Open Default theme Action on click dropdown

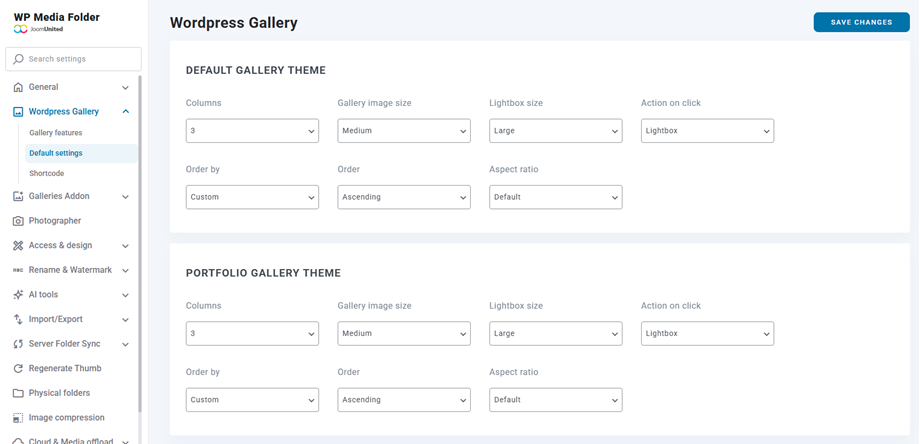707,131
